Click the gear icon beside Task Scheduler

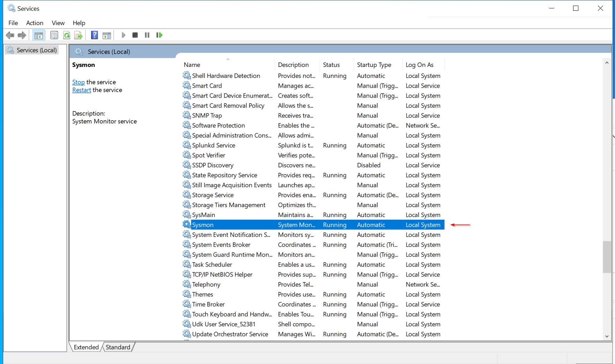pyautogui.click(x=187, y=264)
